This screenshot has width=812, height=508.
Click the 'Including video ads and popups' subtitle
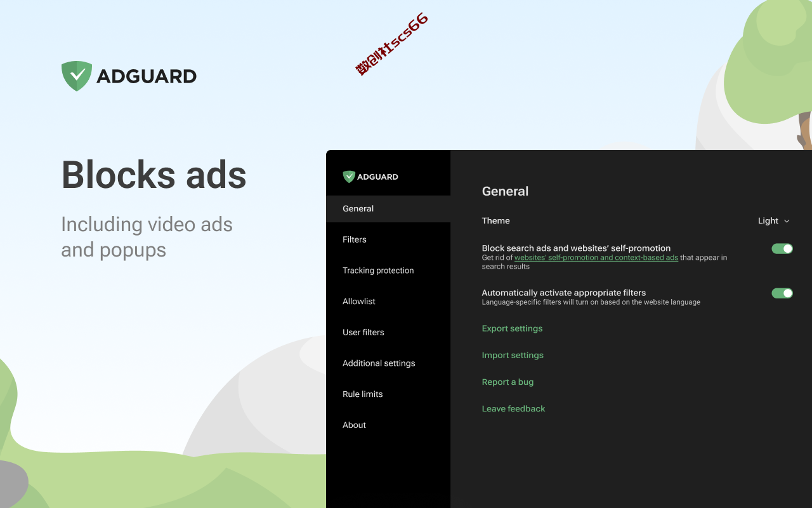point(147,237)
